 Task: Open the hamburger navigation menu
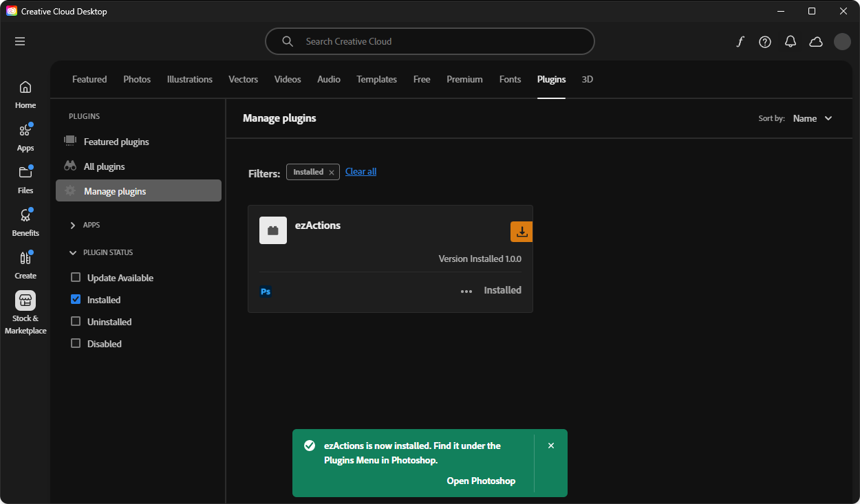click(20, 41)
